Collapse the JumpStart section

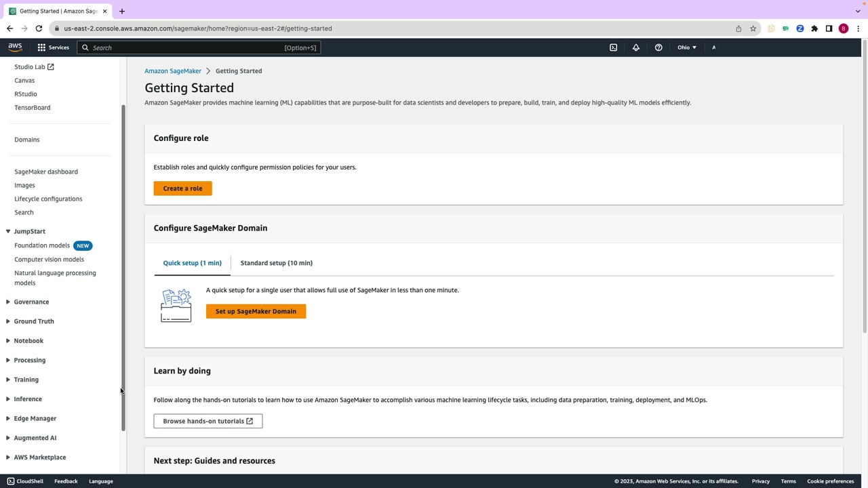pyautogui.click(x=8, y=232)
